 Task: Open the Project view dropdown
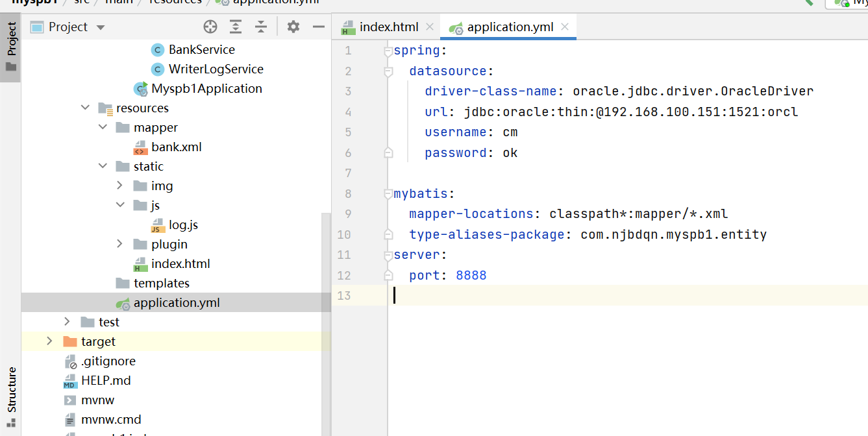pos(100,27)
